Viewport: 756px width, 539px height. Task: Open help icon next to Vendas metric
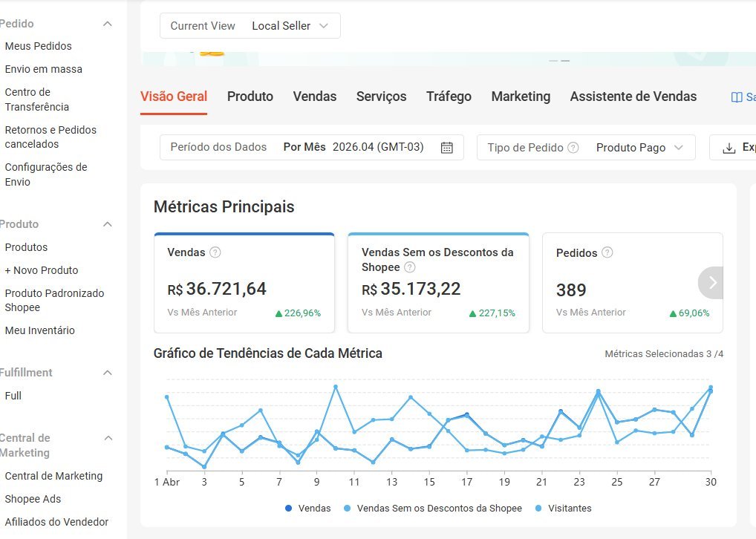(x=215, y=252)
